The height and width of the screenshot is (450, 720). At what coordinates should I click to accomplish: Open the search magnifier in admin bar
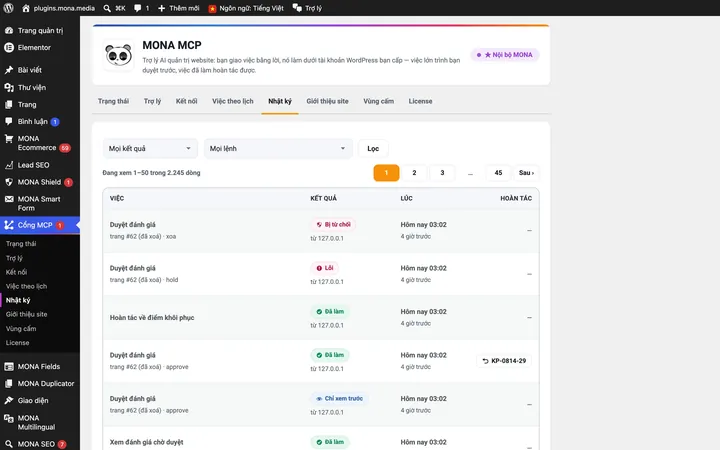point(107,8)
